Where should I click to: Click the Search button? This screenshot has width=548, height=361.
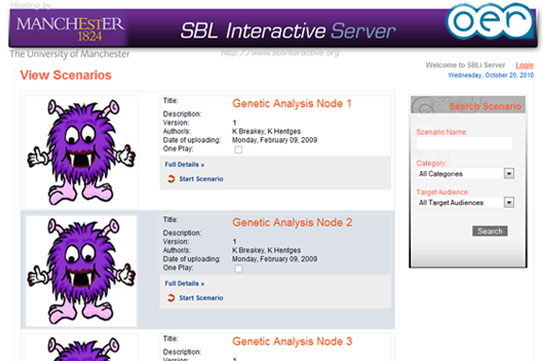490,231
